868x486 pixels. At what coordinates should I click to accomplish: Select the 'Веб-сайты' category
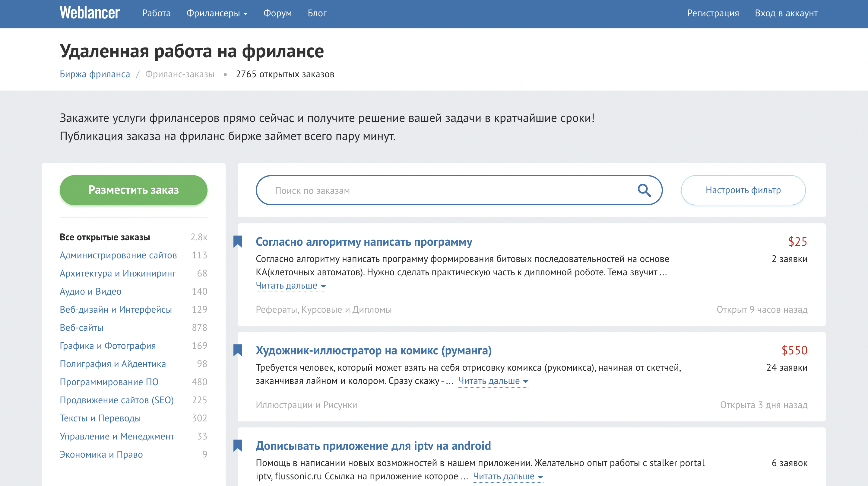(x=81, y=328)
